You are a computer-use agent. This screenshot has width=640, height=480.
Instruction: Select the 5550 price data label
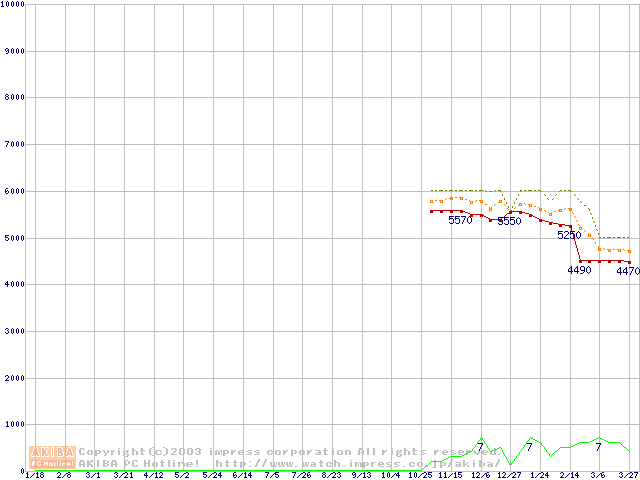[509, 221]
